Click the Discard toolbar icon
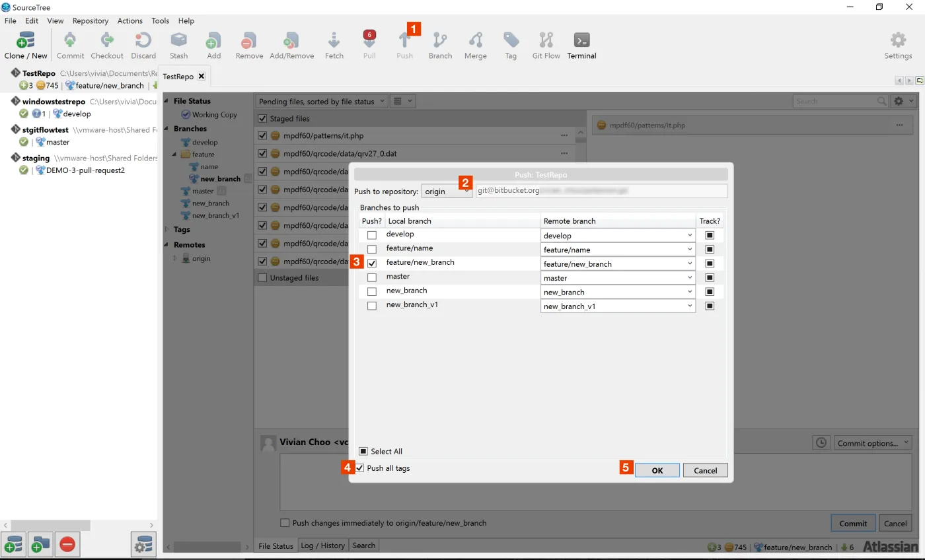This screenshot has height=560, width=925. point(143,45)
